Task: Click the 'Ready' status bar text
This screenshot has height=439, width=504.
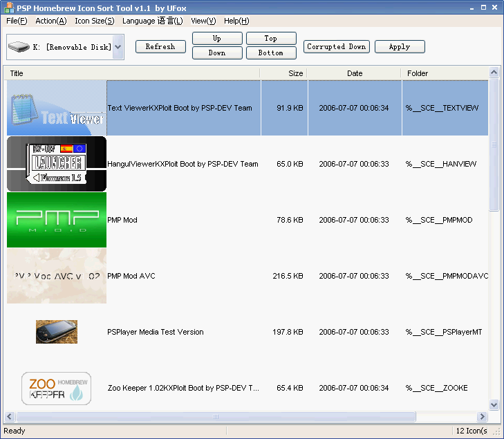Action: [15, 431]
